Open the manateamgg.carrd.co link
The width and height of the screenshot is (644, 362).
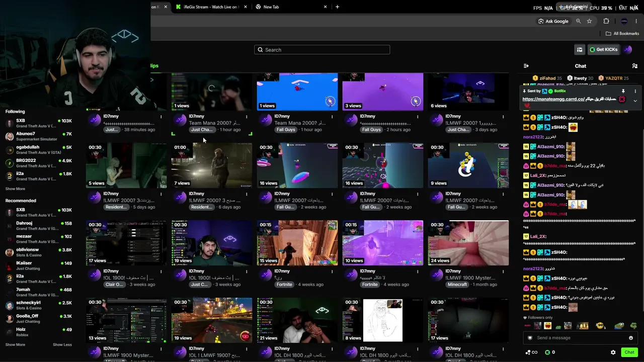click(x=553, y=99)
